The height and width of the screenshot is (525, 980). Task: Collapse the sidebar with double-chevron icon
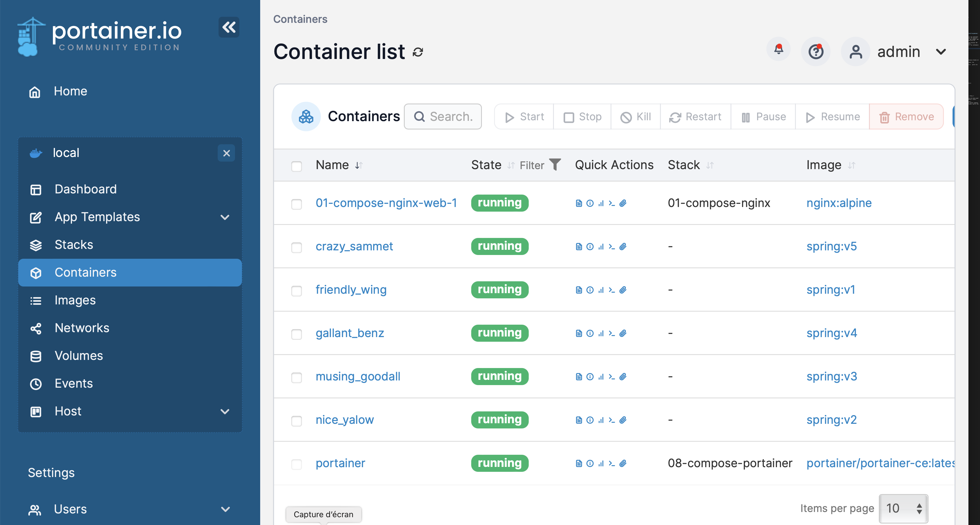[x=229, y=27]
